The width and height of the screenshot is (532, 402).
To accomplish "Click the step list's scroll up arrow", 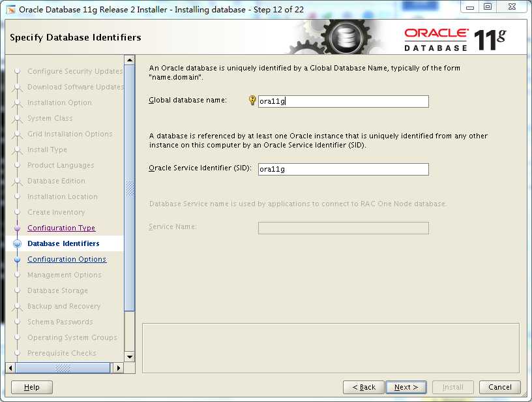I will 130,61.
